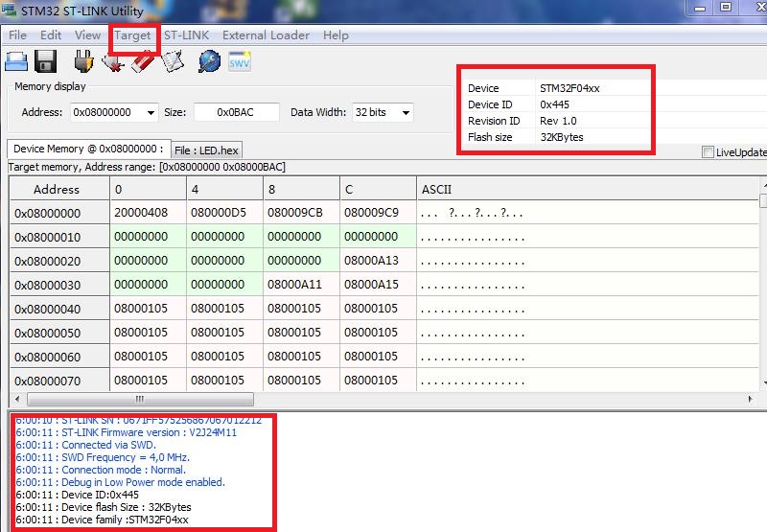The width and height of the screenshot is (767, 532).
Task: Click the Full chip erase icon
Action: [143, 62]
